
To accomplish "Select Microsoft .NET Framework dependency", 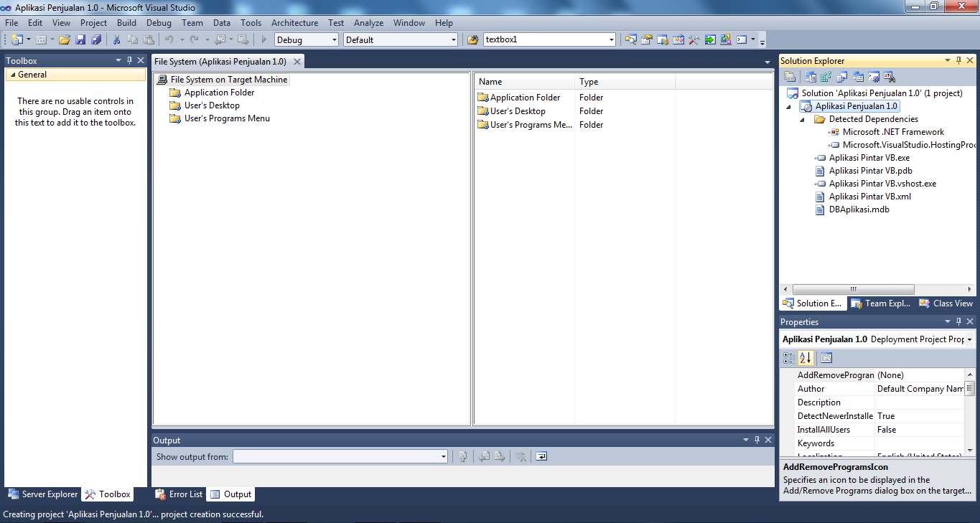I will click(893, 132).
